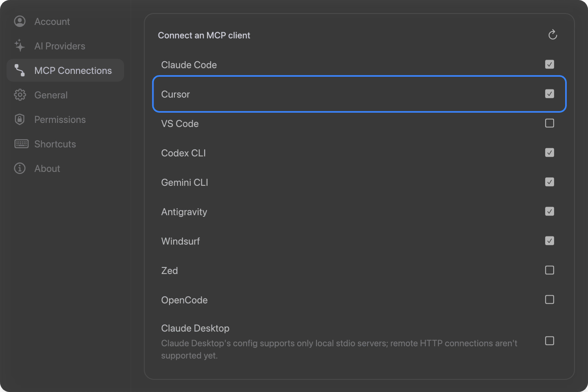Uncheck the Codex CLI checkbox
The width and height of the screenshot is (588, 392).
pyautogui.click(x=550, y=153)
